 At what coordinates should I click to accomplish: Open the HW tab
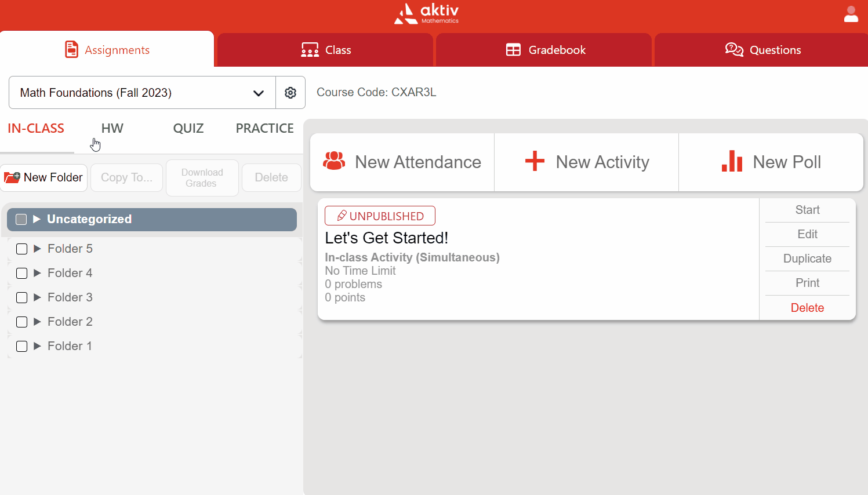coord(112,128)
